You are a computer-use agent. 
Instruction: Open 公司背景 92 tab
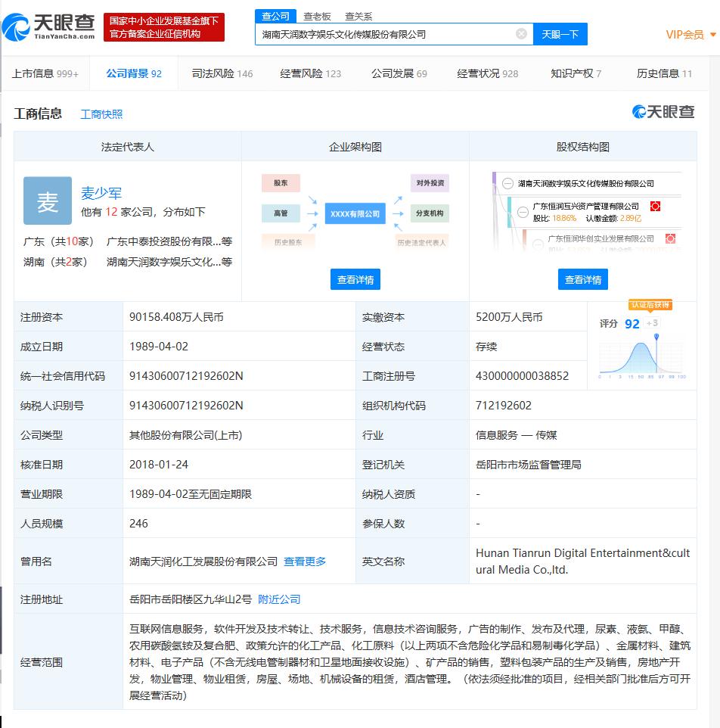pos(134,73)
